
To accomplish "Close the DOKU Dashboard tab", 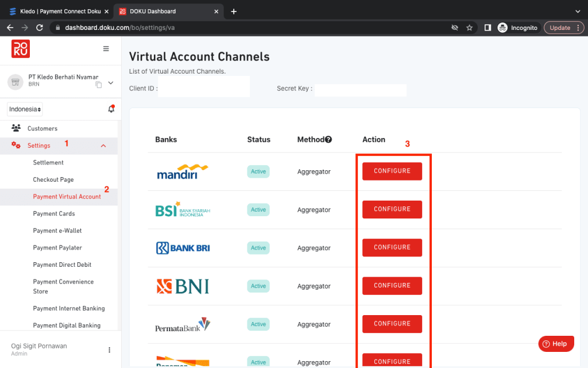I will 216,11.
